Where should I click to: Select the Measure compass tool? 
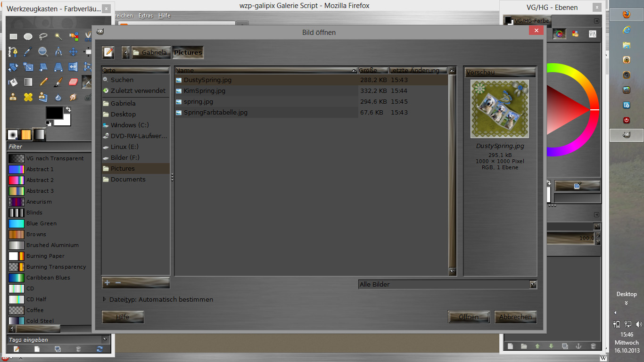[x=58, y=51]
